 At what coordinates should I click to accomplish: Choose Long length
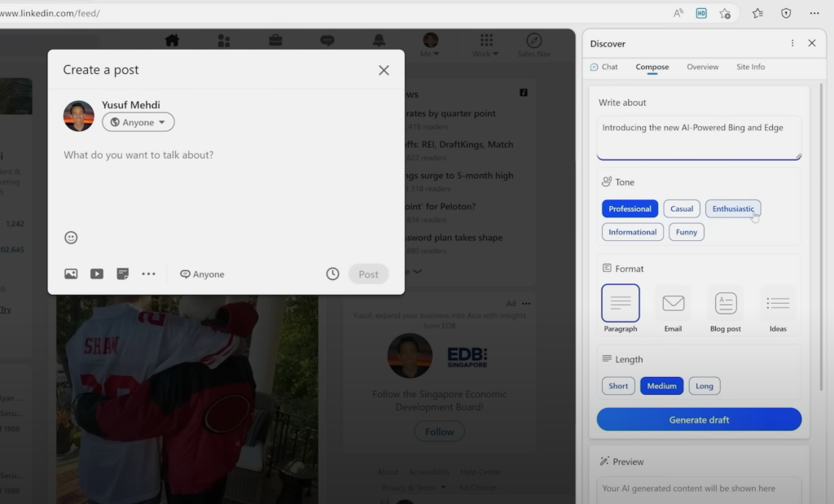pos(705,386)
